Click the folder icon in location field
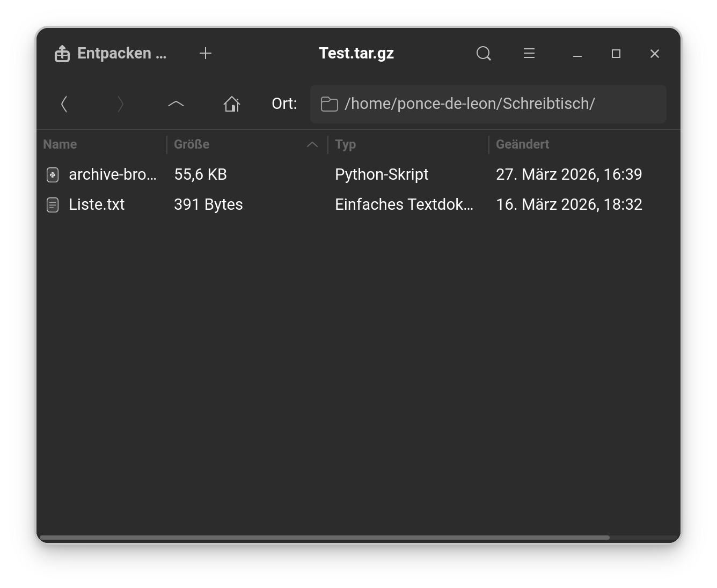Screen dimensions: 717x588 [329, 104]
